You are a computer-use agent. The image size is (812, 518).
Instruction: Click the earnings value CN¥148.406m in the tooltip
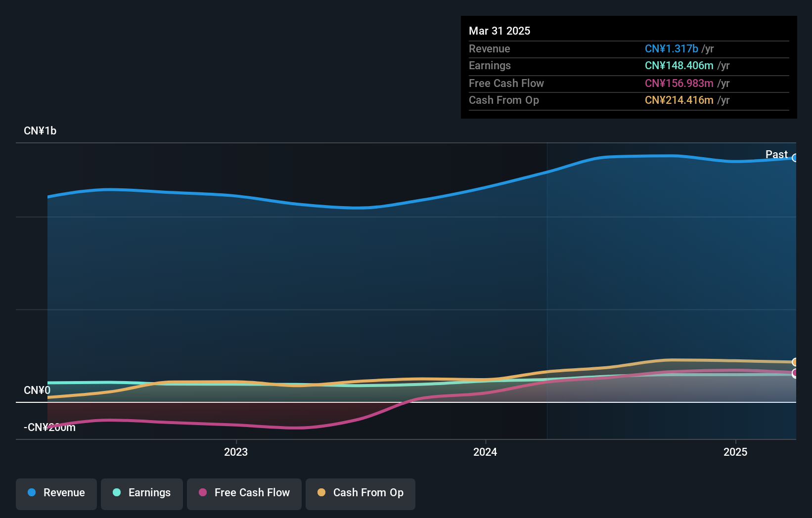(679, 65)
